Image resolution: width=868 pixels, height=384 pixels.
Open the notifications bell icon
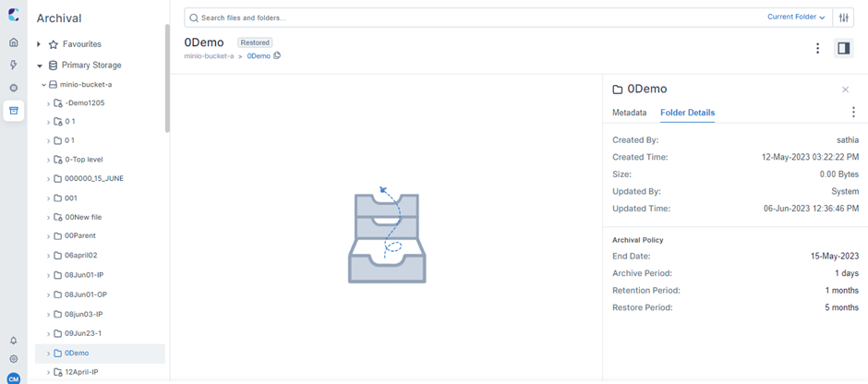click(14, 341)
